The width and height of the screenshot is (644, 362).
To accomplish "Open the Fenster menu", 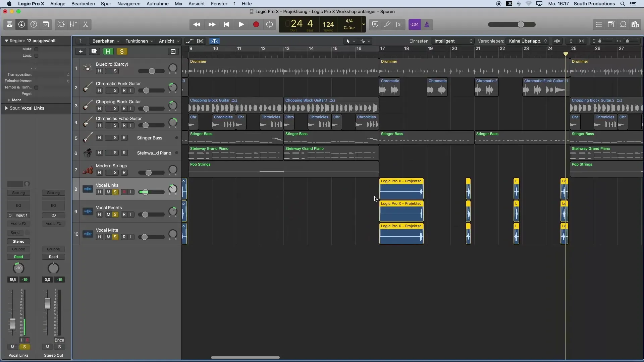I will click(x=219, y=4).
